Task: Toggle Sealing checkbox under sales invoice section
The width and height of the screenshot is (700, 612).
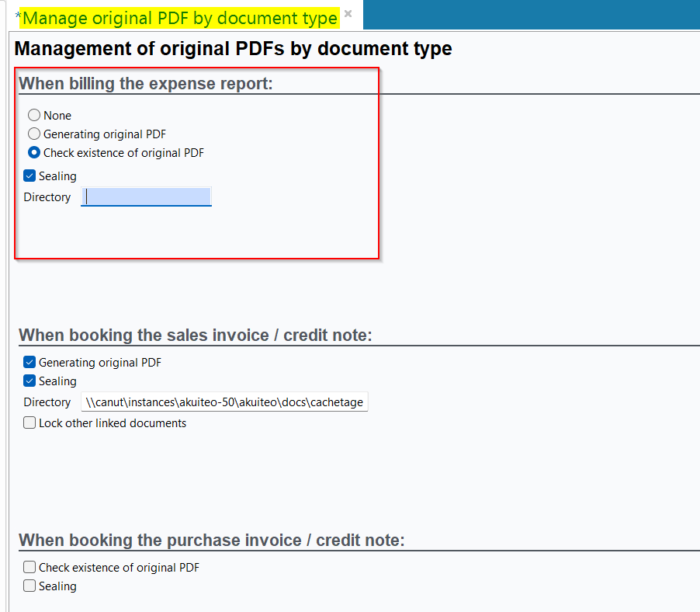Action: [29, 381]
